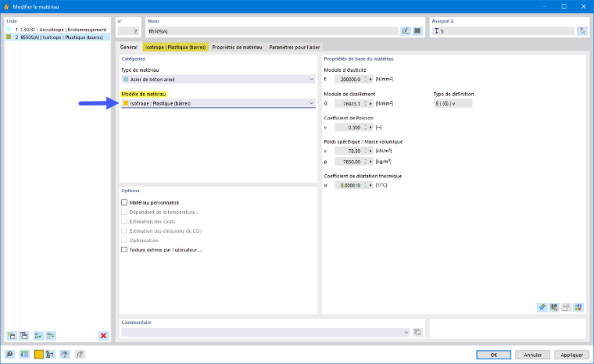Click the spinner on specific weight 78.50

[x=366, y=151]
